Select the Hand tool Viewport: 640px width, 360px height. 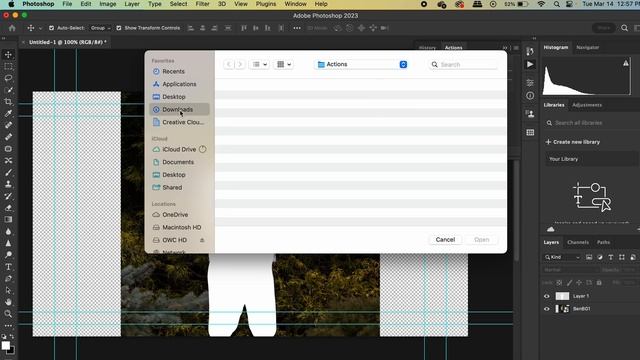8,302
